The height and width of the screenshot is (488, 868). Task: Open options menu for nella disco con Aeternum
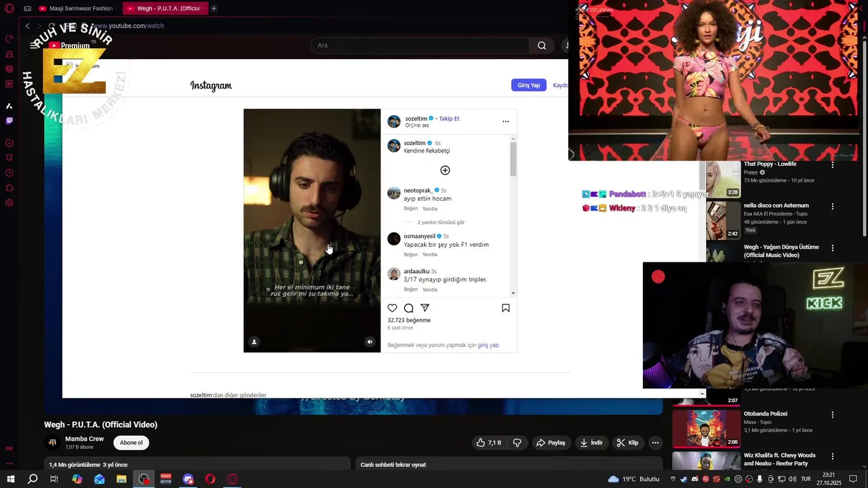point(833,206)
